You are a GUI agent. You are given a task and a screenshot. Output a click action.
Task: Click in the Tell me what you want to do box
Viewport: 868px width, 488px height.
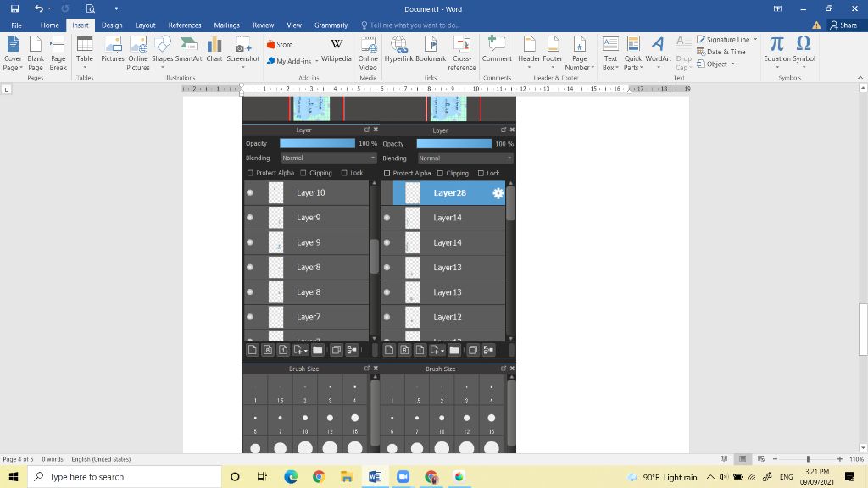415,25
